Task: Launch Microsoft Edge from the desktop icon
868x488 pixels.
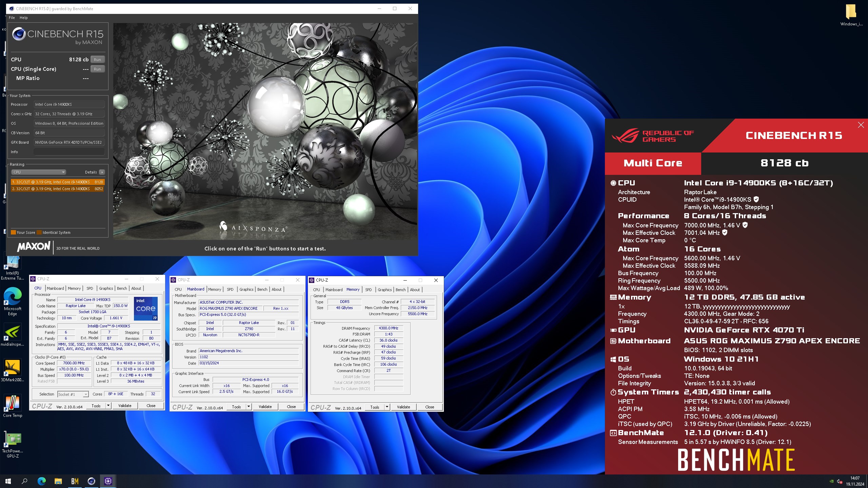Action: click(13, 302)
